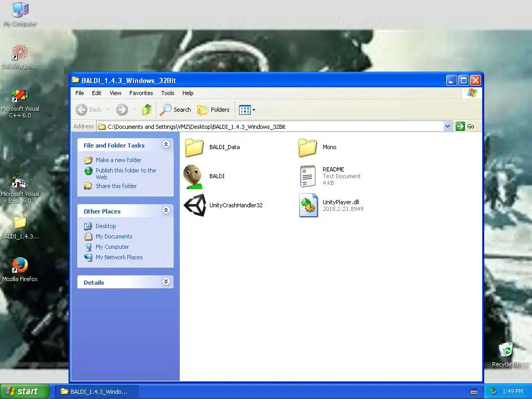Click the Up folder toolbar icon

pos(147,110)
